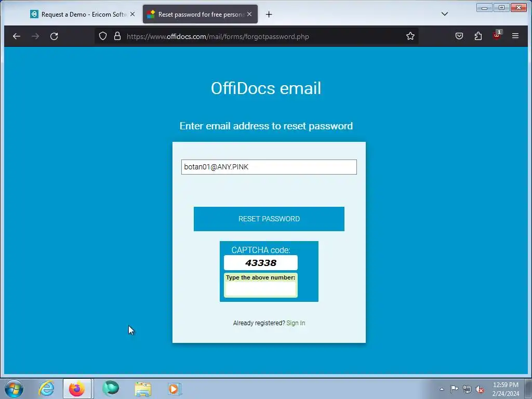Open a new browser tab

pyautogui.click(x=269, y=14)
